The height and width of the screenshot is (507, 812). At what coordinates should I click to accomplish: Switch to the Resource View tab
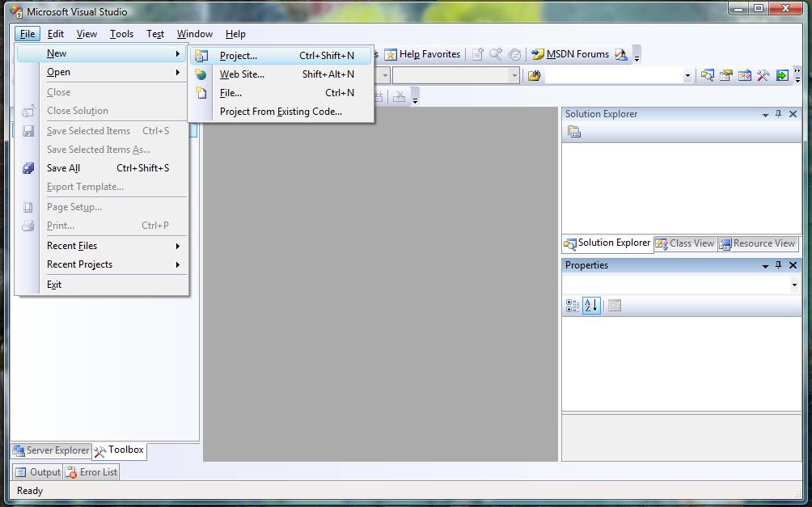[x=758, y=243]
